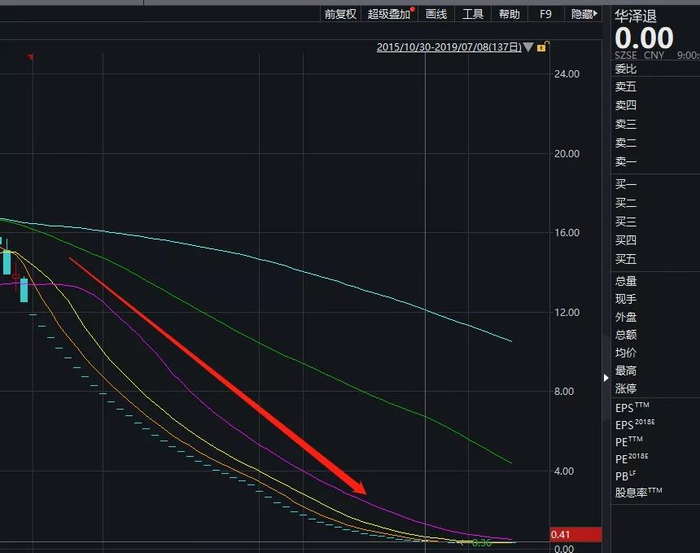Click the red marker at chart top
The width and height of the screenshot is (700, 553).
(31, 56)
